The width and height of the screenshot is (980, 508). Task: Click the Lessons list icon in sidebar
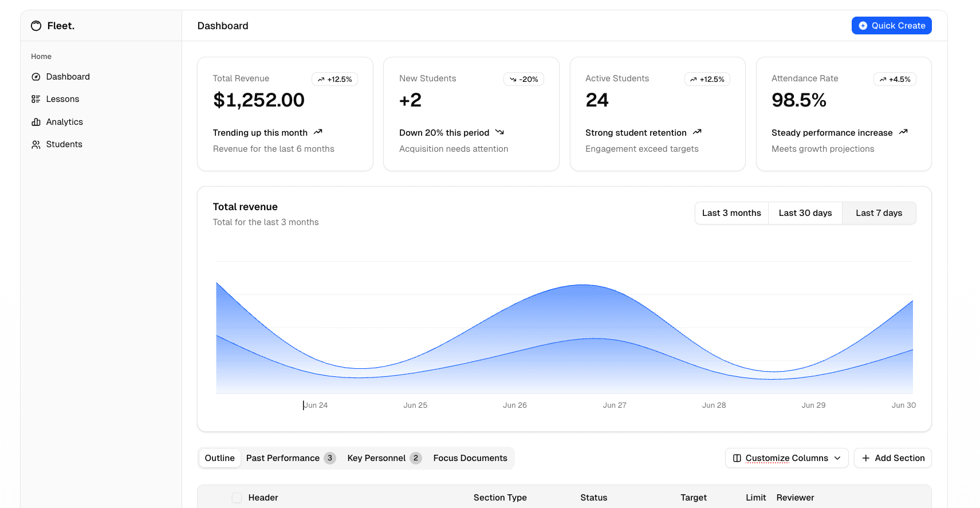pyautogui.click(x=36, y=99)
